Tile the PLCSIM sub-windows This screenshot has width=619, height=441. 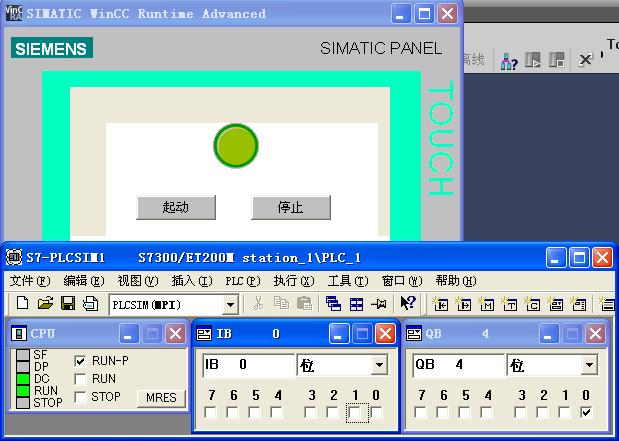click(x=356, y=304)
